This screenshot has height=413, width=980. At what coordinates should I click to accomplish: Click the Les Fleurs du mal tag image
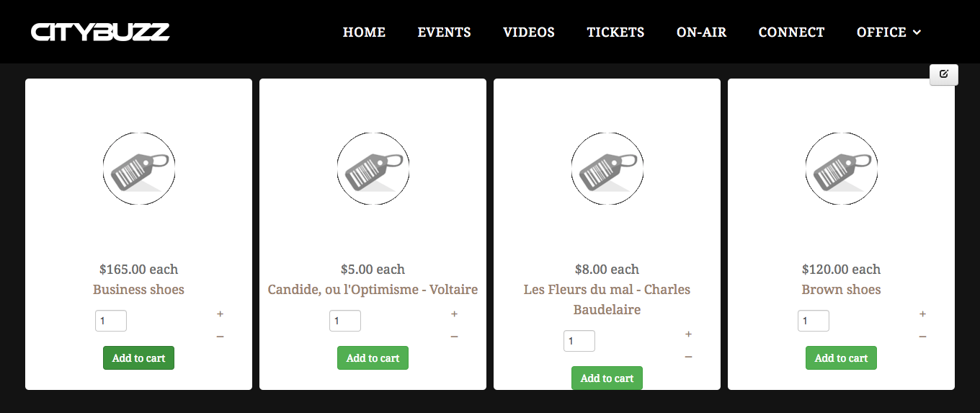[607, 169]
